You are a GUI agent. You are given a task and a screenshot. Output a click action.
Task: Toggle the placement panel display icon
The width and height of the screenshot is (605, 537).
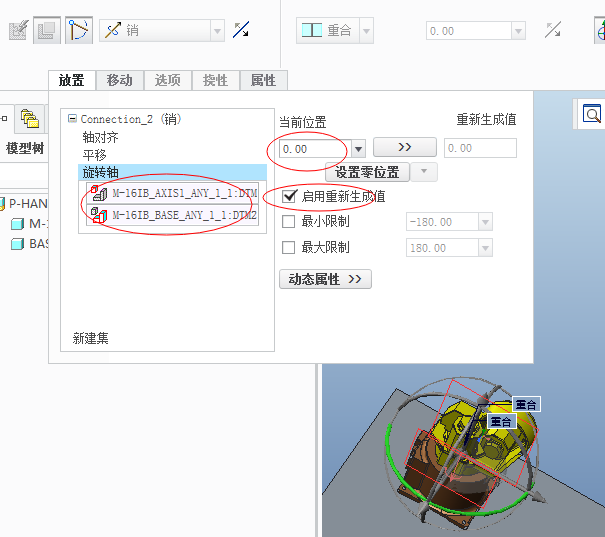coord(47,30)
